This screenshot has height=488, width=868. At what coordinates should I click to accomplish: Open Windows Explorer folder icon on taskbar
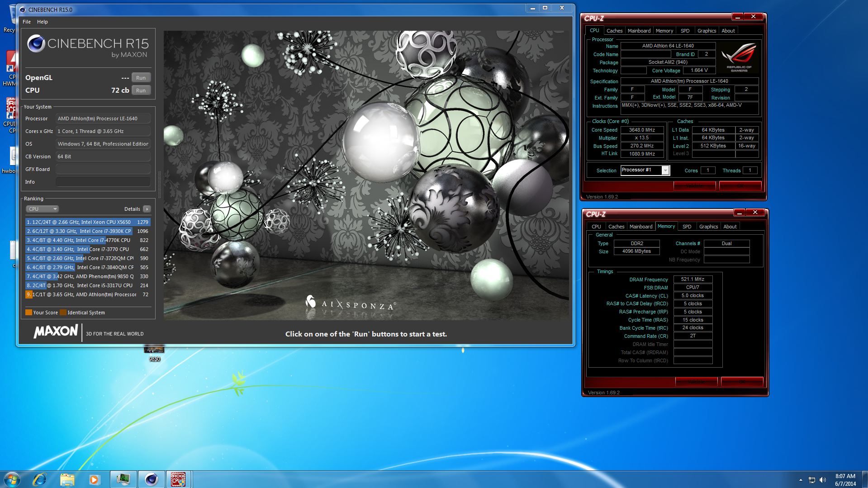[x=67, y=479]
